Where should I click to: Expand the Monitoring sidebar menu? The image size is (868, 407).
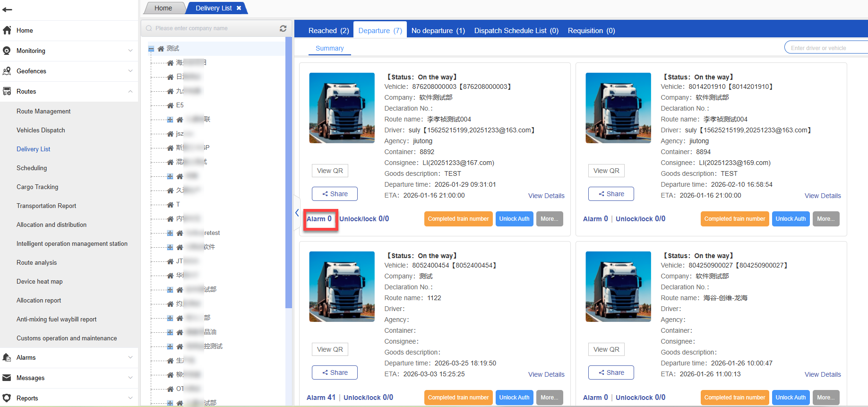pos(130,51)
